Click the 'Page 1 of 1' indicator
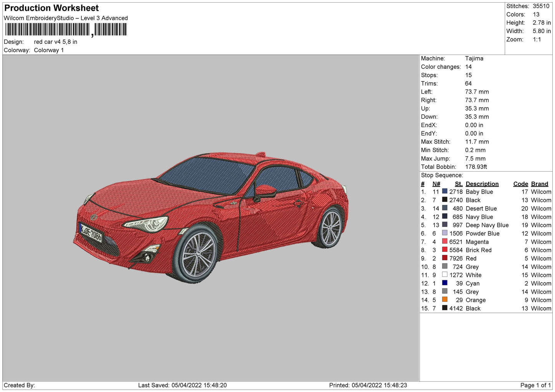Image resolution: width=555 pixels, height=392 pixels. [535, 385]
